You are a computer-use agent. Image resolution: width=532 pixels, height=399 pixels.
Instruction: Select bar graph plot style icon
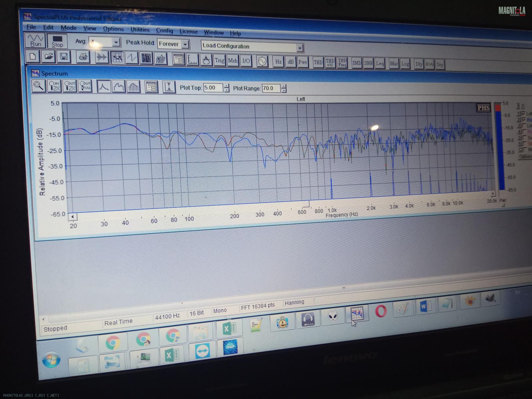click(x=133, y=87)
